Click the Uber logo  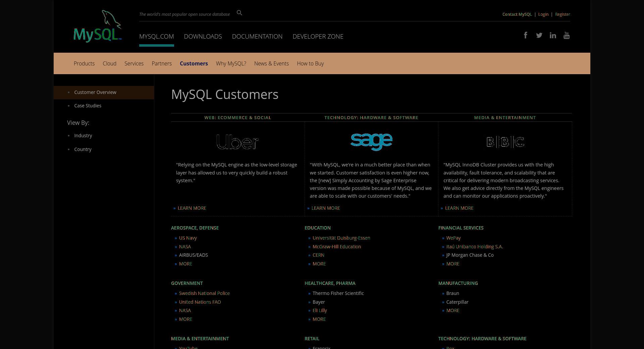click(237, 142)
